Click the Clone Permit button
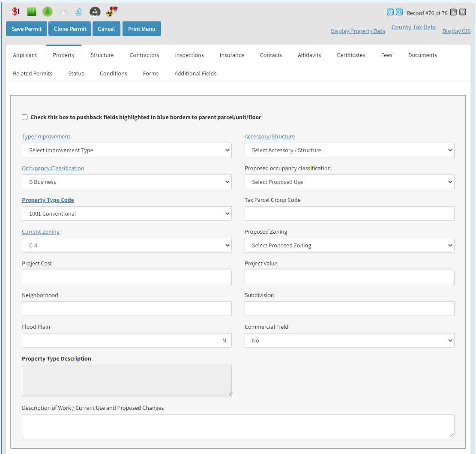476x454 pixels. click(70, 29)
